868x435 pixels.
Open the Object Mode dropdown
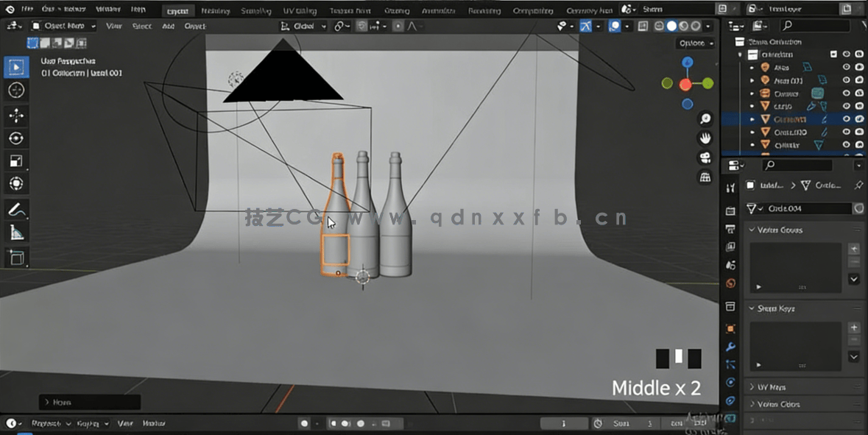[x=63, y=26]
